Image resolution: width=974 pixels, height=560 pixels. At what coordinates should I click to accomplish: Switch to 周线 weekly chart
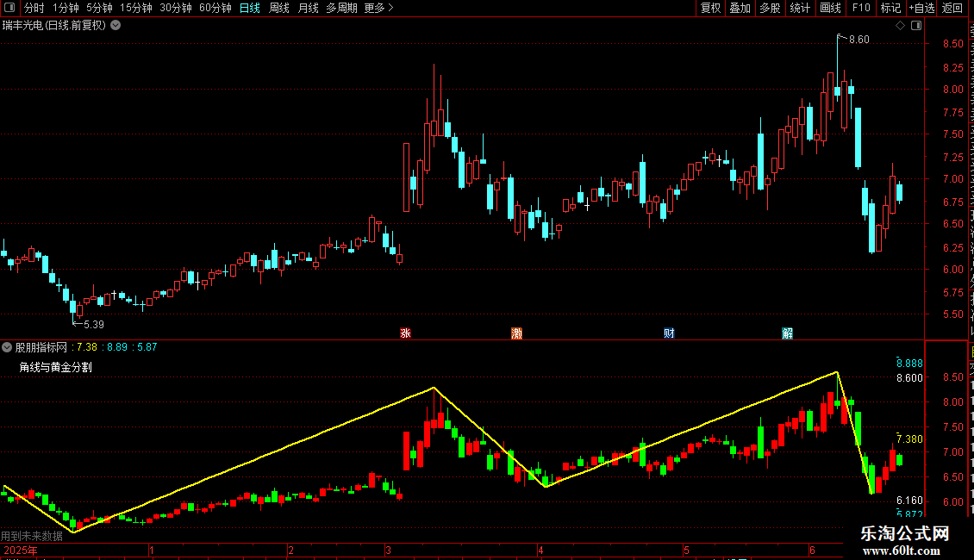click(279, 8)
